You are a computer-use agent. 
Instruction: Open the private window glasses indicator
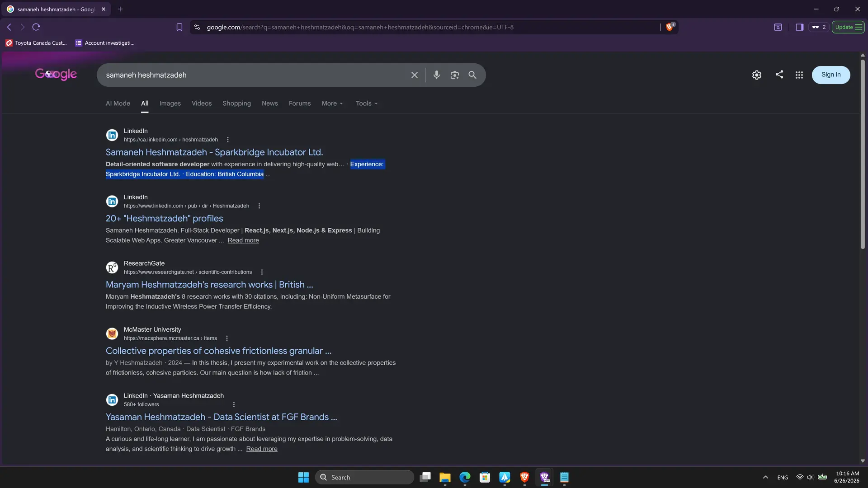(x=819, y=27)
